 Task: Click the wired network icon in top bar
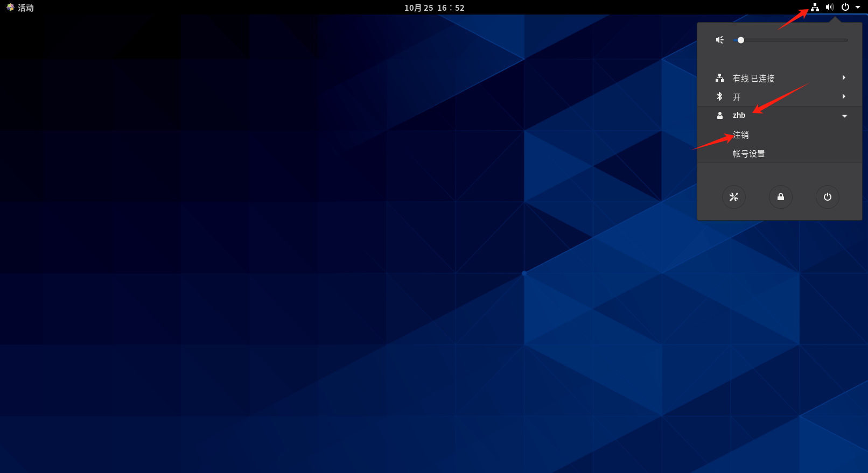click(x=815, y=8)
